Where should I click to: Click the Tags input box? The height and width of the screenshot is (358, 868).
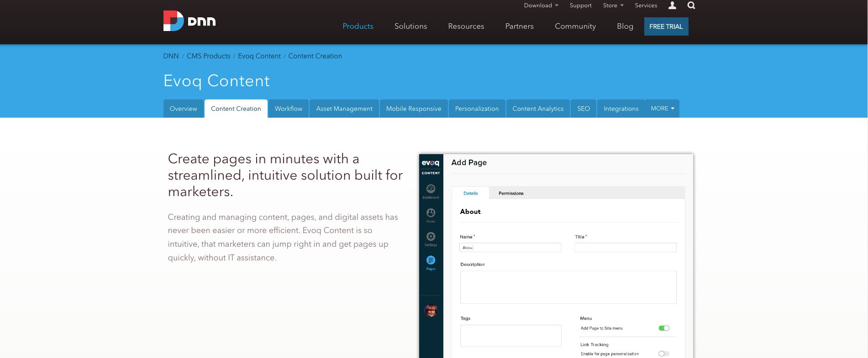point(511,336)
